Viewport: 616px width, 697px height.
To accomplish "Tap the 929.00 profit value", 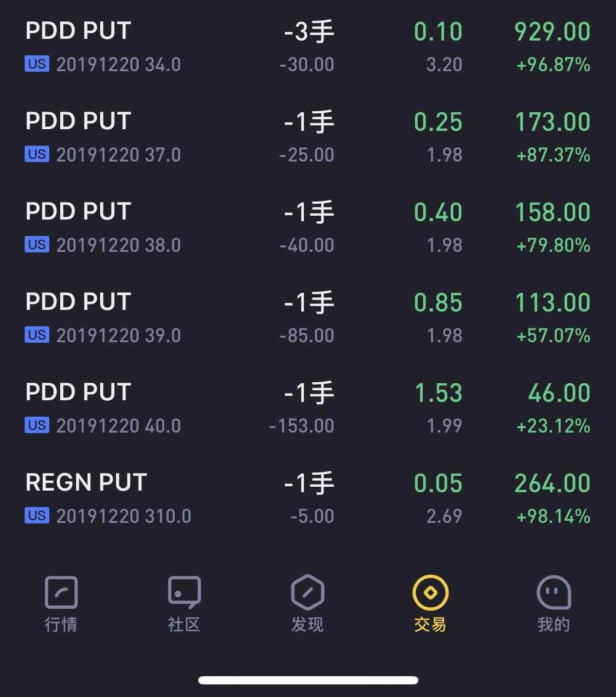I will click(x=552, y=31).
